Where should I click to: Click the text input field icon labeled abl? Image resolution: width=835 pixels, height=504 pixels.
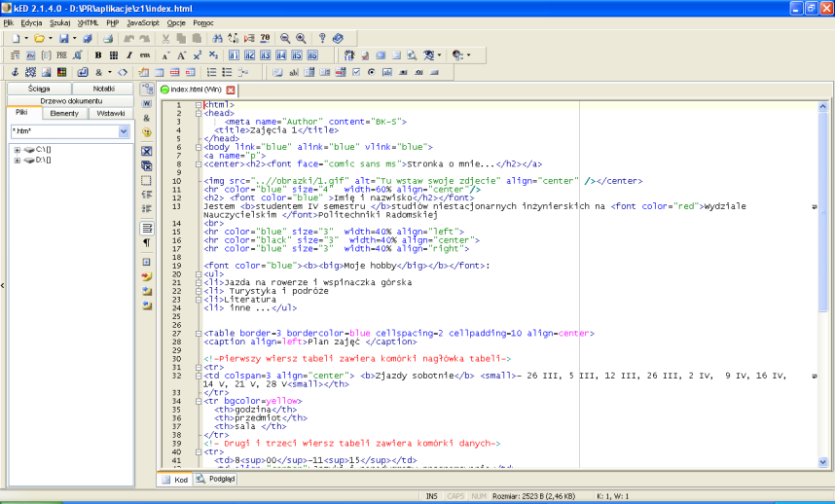coord(294,72)
